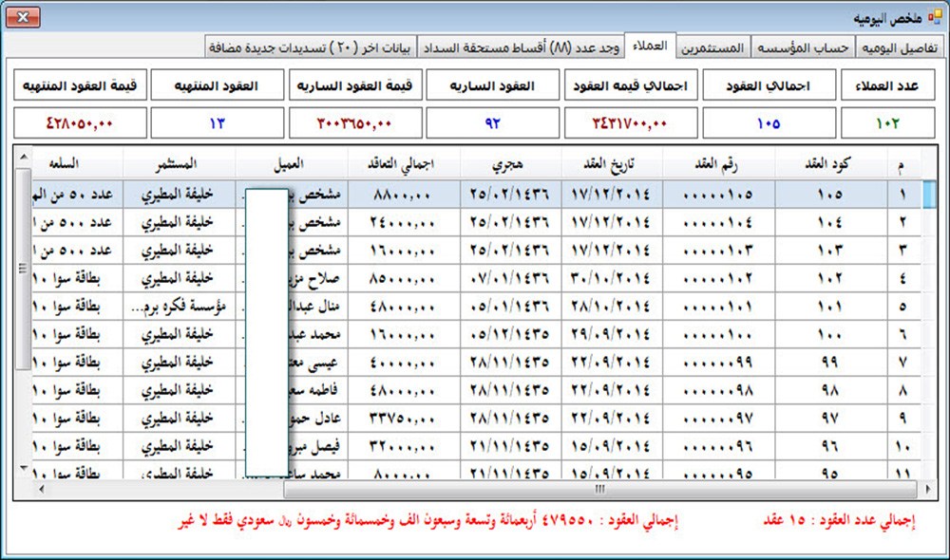950x560 pixels.
Task: Click the horizontal scrollbar thumb
Action: tap(599, 489)
